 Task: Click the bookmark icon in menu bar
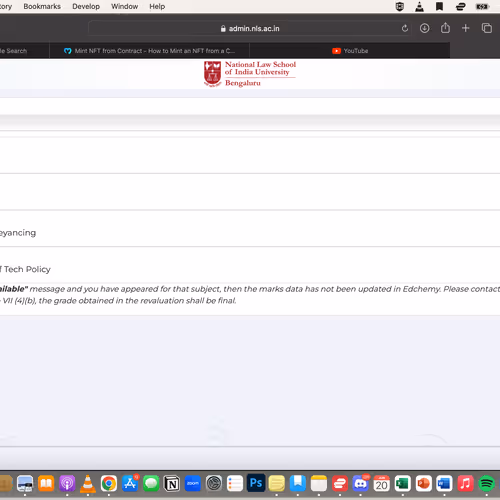click(x=440, y=6)
